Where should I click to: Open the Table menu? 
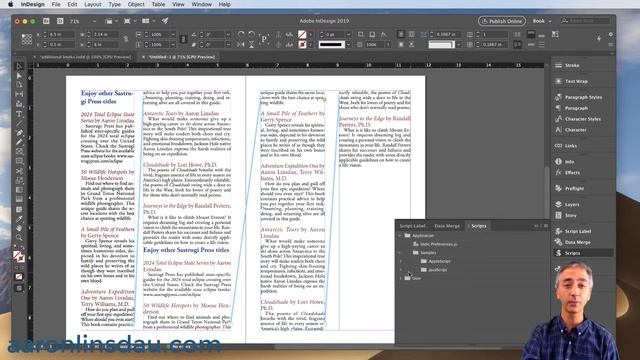coord(158,4)
